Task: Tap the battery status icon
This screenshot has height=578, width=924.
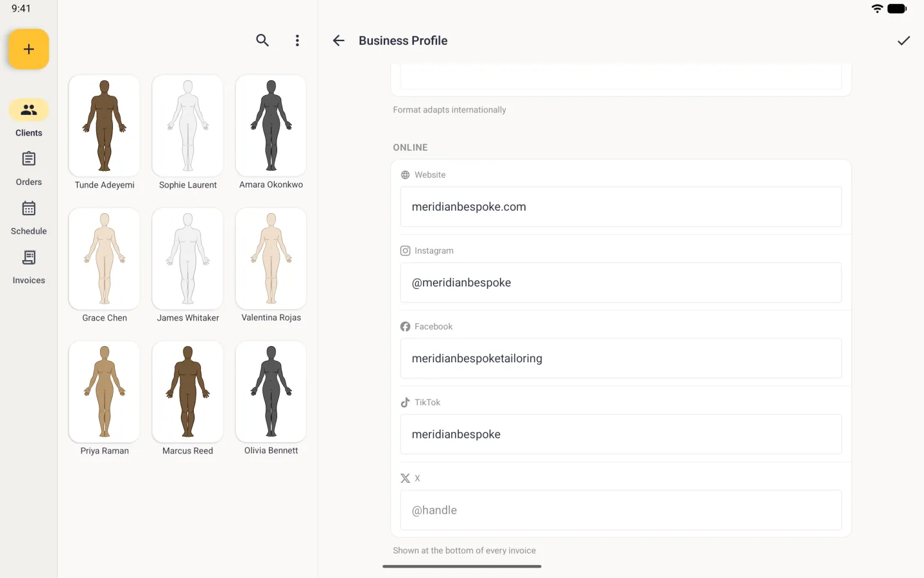Action: [897, 8]
